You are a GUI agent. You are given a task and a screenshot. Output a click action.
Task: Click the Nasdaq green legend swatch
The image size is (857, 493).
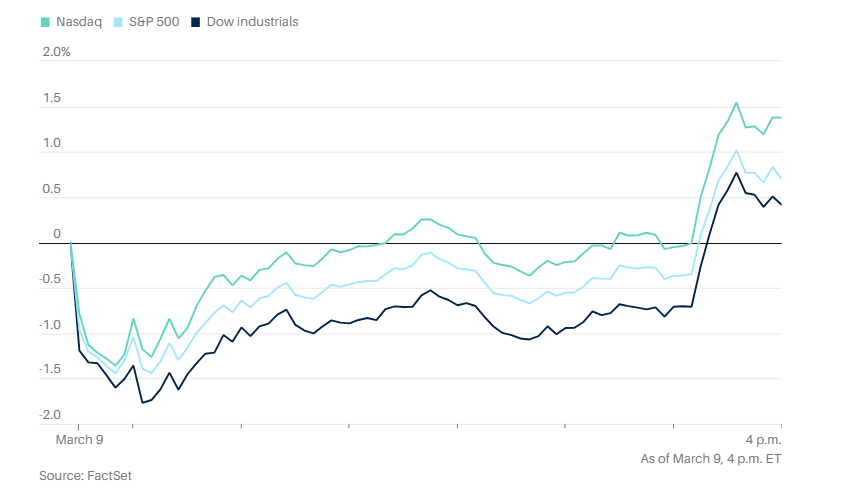44,21
